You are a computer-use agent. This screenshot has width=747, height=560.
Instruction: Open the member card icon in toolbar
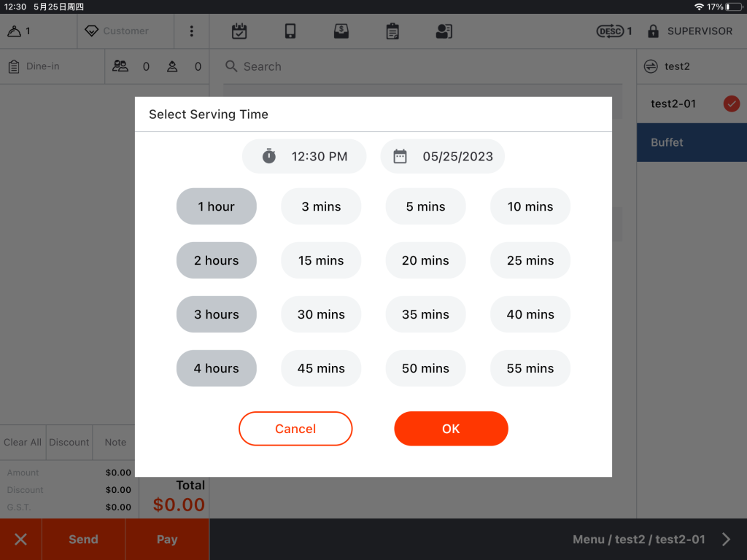pos(444,31)
